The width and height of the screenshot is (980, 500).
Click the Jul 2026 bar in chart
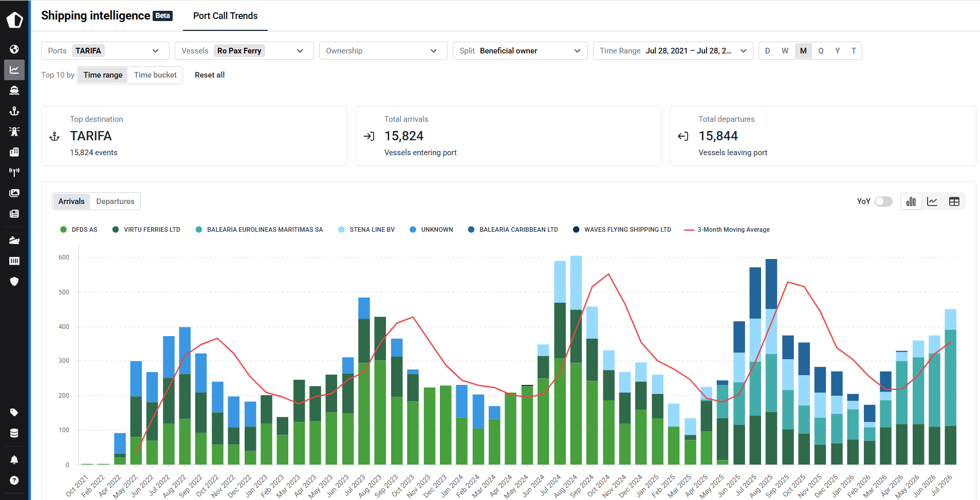click(x=951, y=387)
